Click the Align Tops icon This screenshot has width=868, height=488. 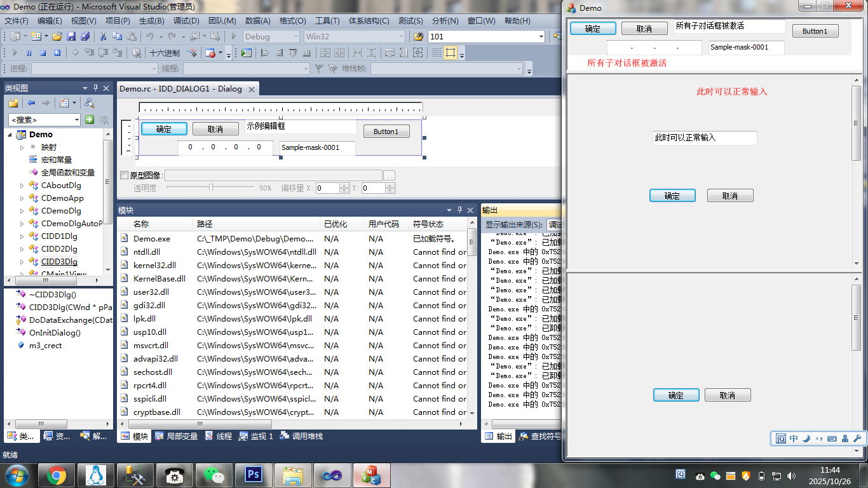click(x=293, y=53)
